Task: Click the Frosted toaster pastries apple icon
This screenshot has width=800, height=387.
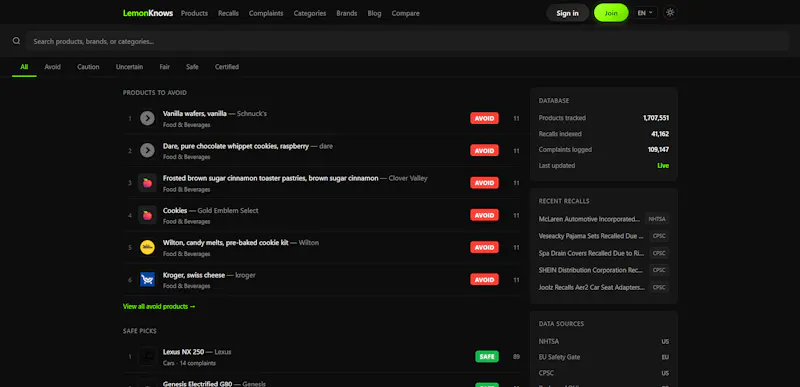Action: [x=147, y=183]
